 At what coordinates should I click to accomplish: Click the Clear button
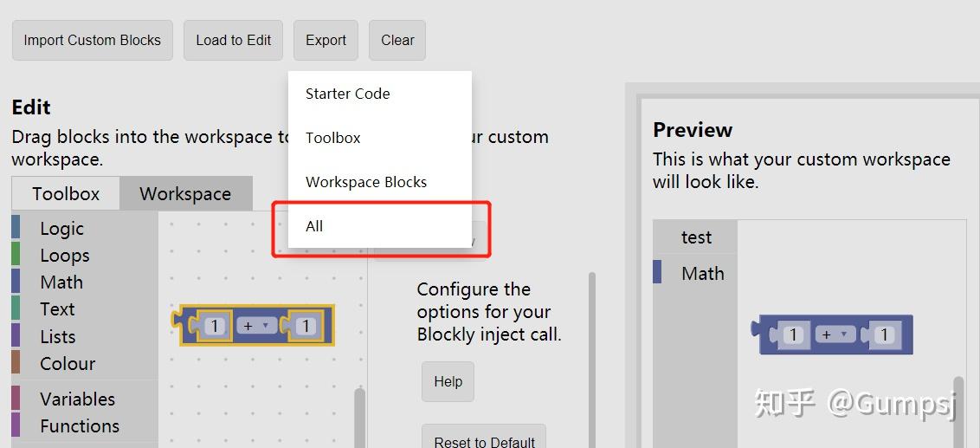point(397,41)
